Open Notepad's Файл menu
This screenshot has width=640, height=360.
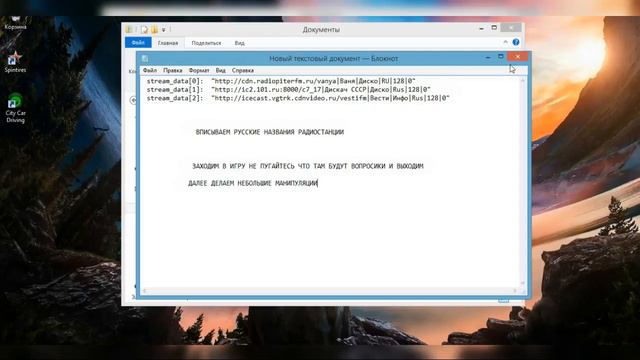tap(150, 70)
